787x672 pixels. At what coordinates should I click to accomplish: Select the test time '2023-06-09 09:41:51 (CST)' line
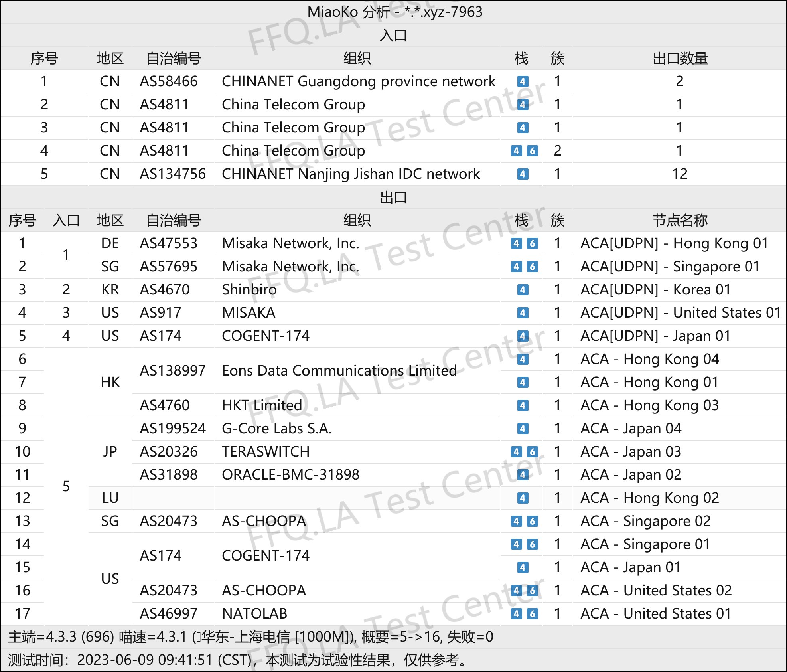[x=238, y=660]
